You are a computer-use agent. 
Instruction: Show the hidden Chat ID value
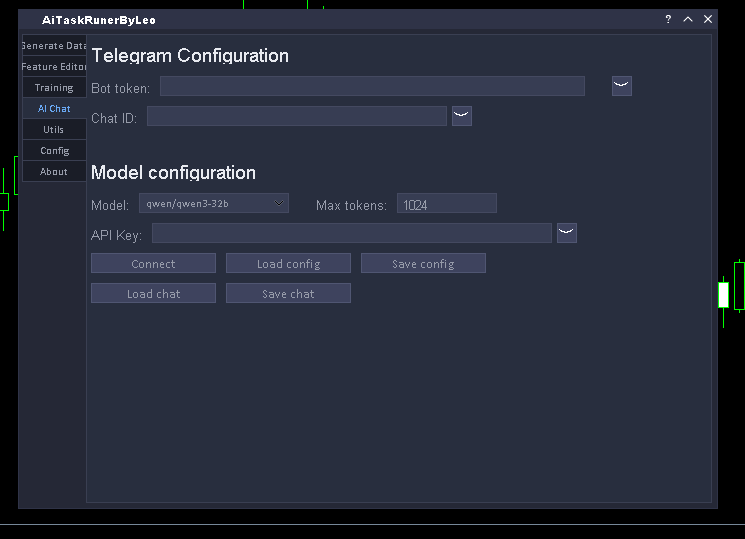461,116
